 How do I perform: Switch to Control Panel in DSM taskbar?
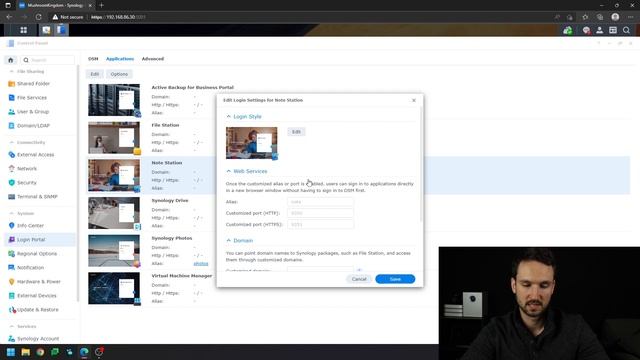tap(61, 30)
